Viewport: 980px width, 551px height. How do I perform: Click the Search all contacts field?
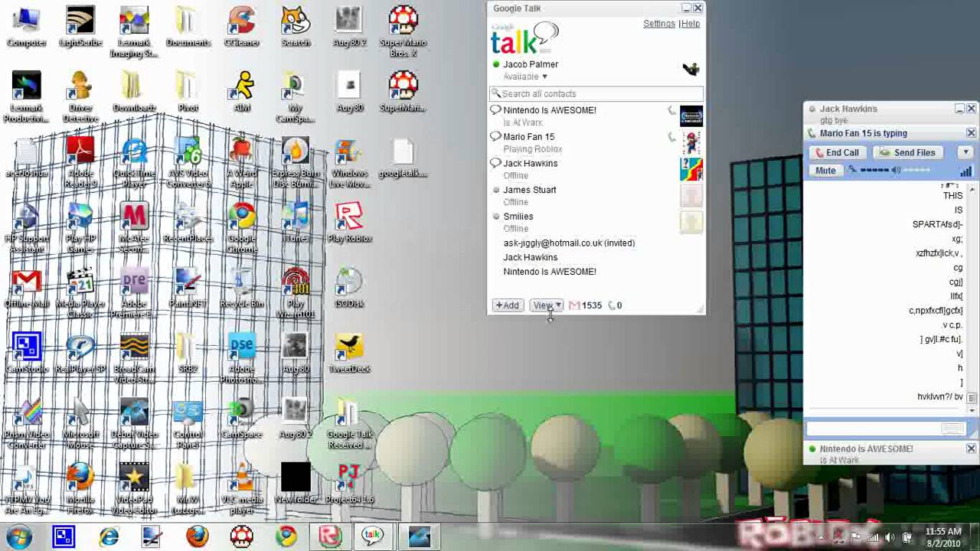point(596,93)
